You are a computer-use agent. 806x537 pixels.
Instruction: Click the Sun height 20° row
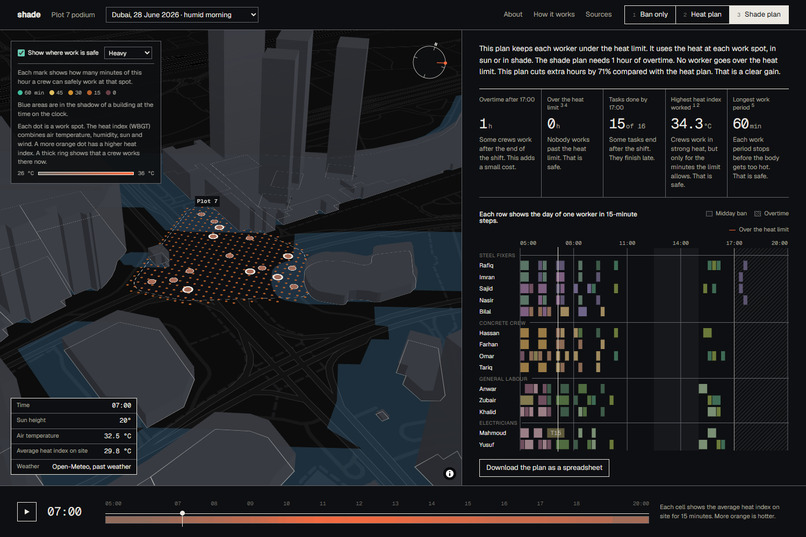coord(74,420)
